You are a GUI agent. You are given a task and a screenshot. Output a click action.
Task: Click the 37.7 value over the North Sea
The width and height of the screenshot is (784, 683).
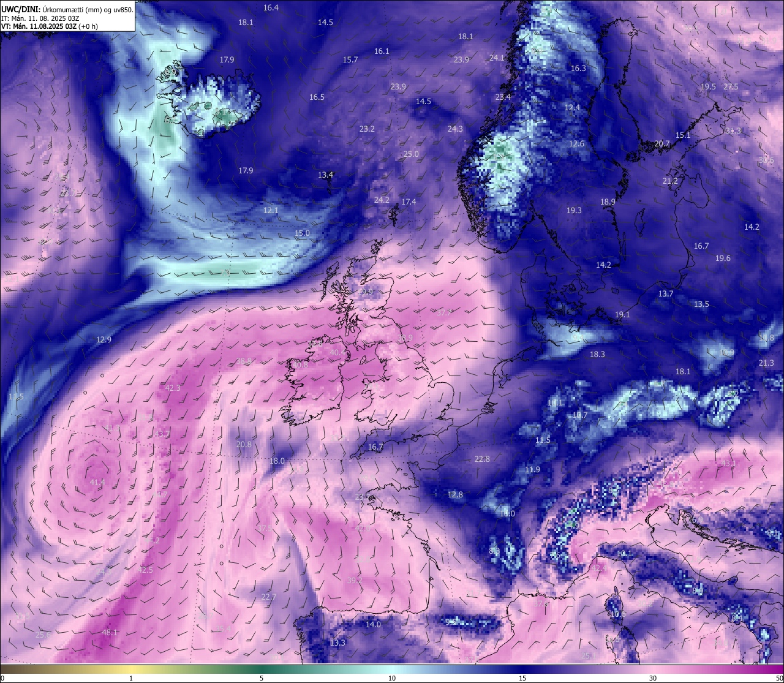pyautogui.click(x=444, y=312)
